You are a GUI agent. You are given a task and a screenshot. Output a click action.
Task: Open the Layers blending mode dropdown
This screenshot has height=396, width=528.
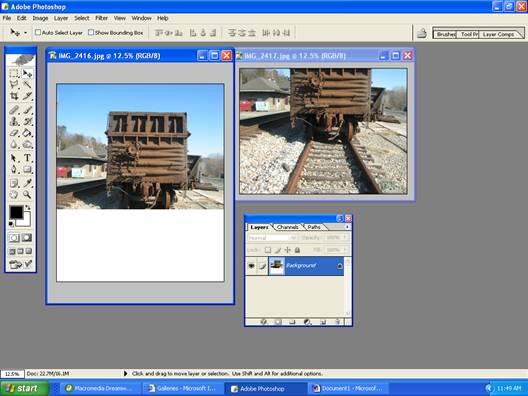(x=272, y=238)
